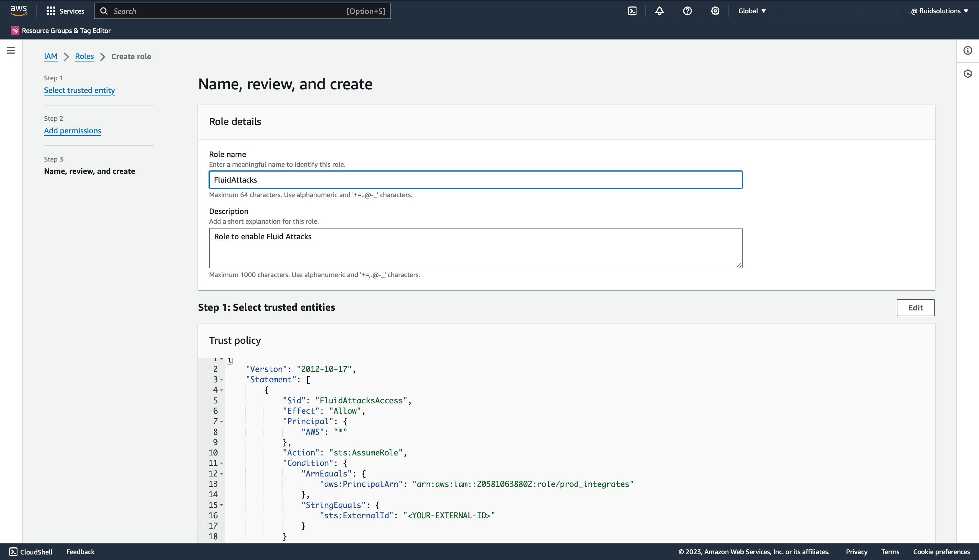Click the Resource Groups & Tag Editor shortcut

coord(61,31)
